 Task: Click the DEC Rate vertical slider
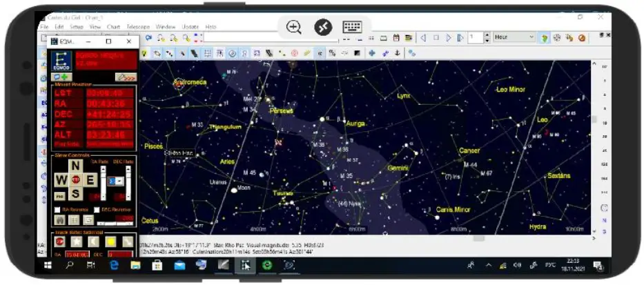tap(128, 182)
